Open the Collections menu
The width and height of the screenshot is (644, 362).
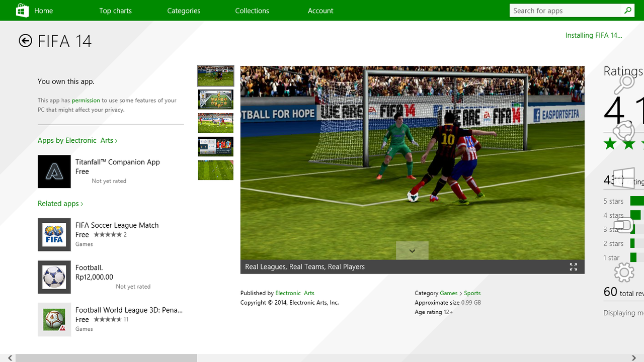252,11
